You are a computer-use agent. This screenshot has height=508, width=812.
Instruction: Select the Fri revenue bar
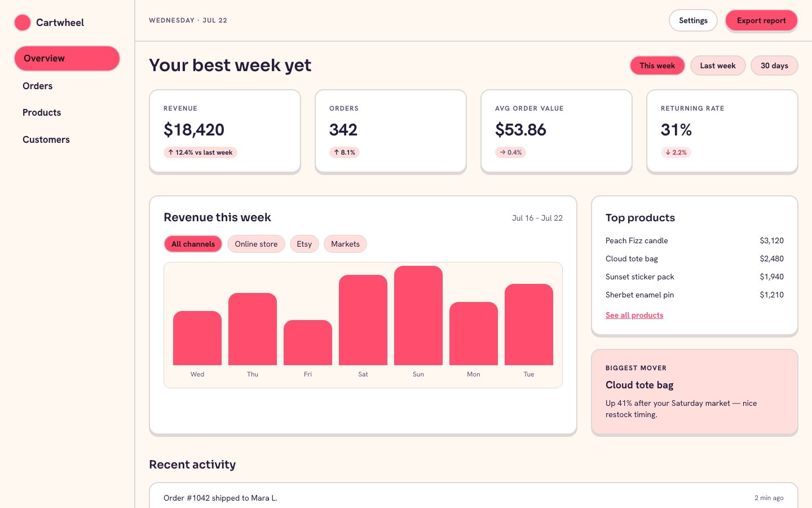pyautogui.click(x=308, y=343)
